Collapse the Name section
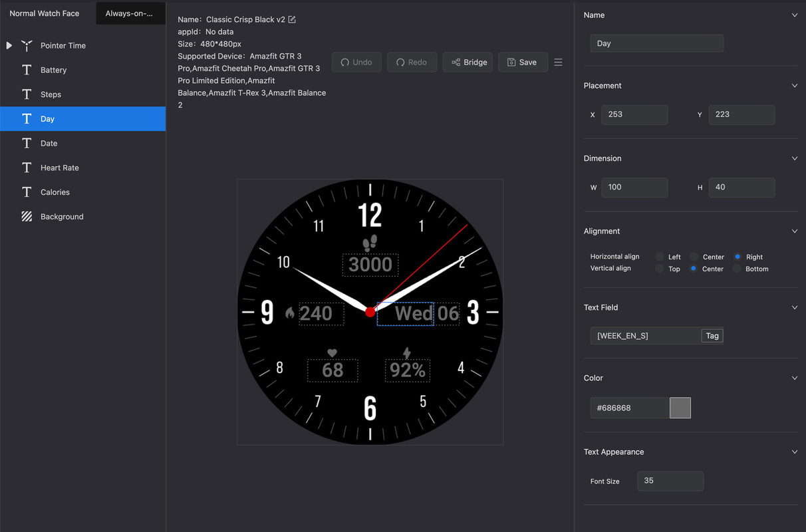This screenshot has width=806, height=532. (x=794, y=15)
